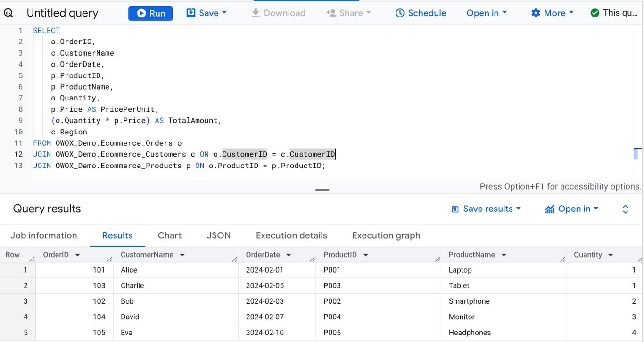The image size is (644, 342).
Task: Open the Save dropdown
Action: pyautogui.click(x=206, y=13)
